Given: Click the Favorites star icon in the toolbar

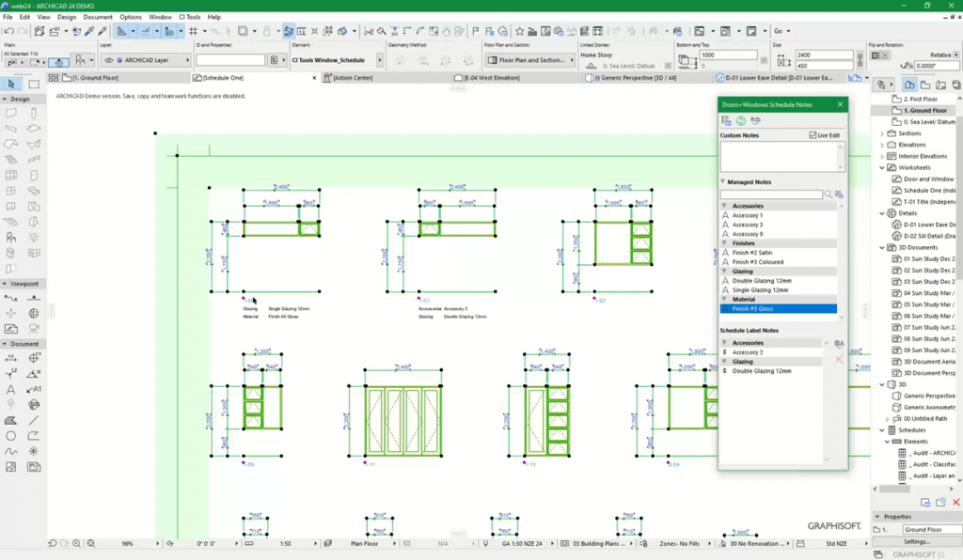Looking at the screenshot, I should [x=519, y=31].
